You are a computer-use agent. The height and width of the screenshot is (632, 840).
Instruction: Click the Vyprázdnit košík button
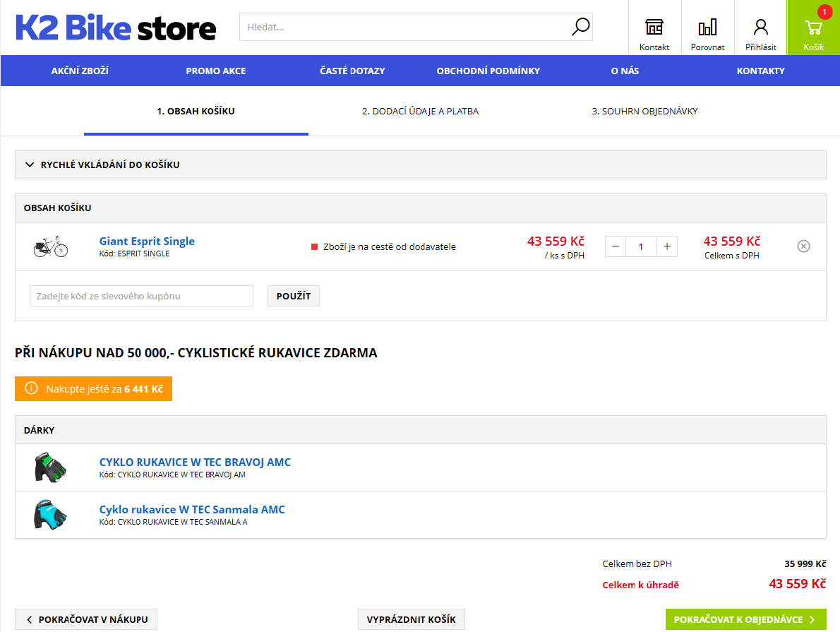pos(412,620)
